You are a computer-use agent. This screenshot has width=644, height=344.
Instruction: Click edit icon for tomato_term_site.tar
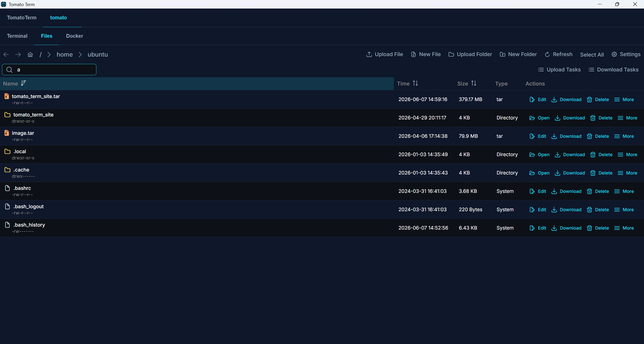pyautogui.click(x=532, y=100)
